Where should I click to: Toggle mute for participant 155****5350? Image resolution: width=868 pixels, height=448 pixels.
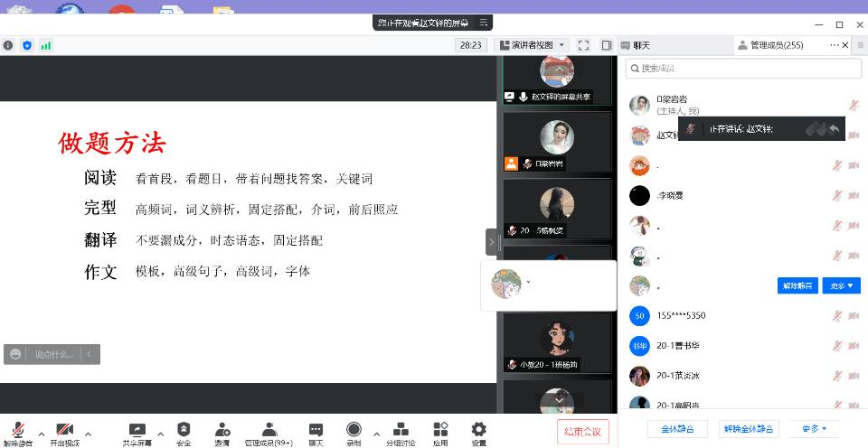click(x=838, y=316)
